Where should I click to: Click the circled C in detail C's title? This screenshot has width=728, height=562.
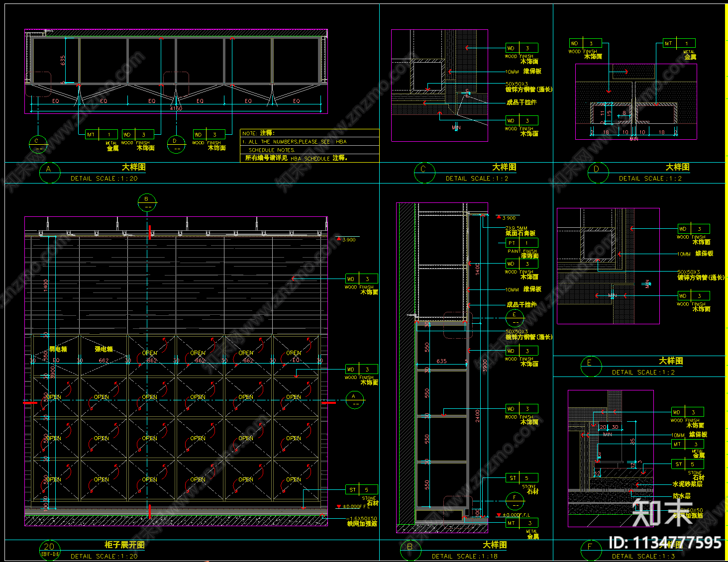point(424,172)
